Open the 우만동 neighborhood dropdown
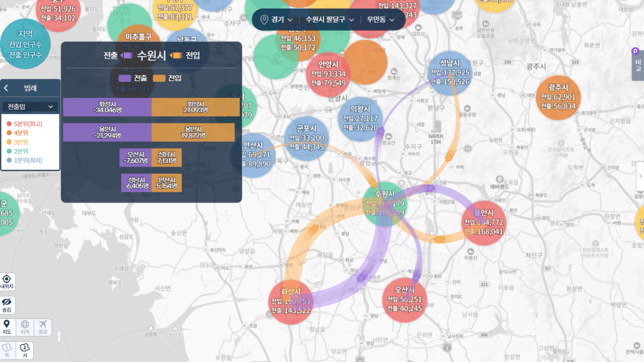Viewport: 644px width, 362px height. pyautogui.click(x=381, y=20)
